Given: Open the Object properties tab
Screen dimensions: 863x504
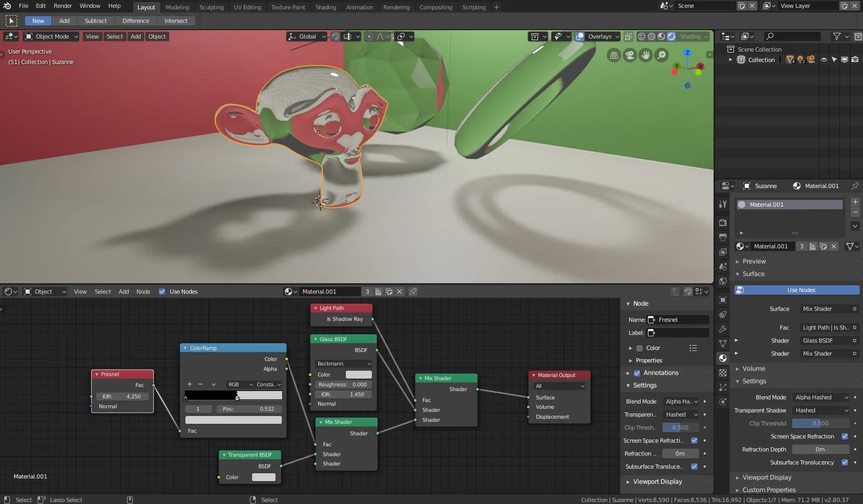Looking at the screenshot, I should point(722,300).
